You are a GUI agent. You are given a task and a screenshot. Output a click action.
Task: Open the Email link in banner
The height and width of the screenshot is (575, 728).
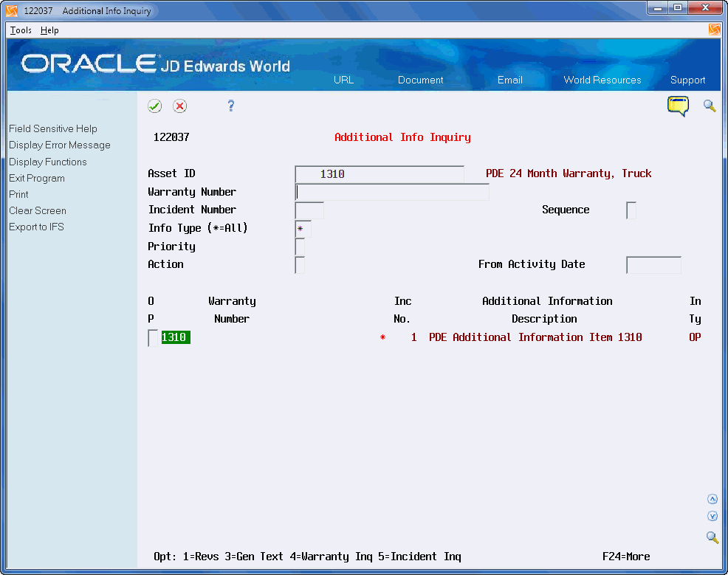pos(509,80)
